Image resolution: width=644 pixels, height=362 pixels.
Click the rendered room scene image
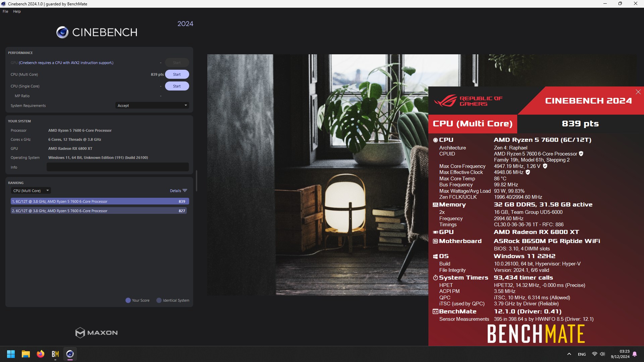[318, 175]
